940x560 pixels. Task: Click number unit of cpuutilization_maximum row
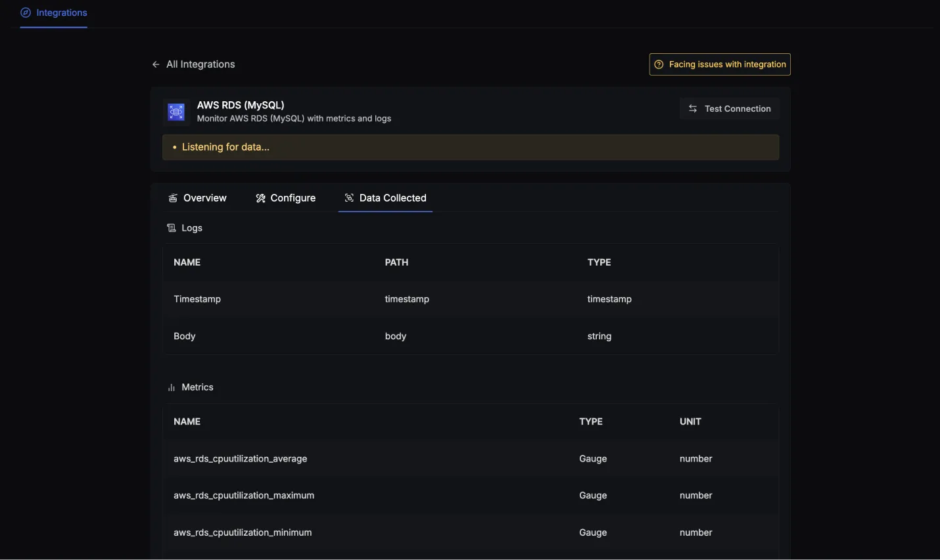pyautogui.click(x=696, y=496)
